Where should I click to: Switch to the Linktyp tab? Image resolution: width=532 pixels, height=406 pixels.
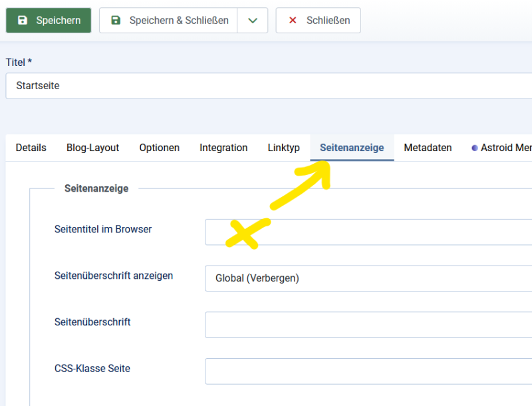(x=284, y=148)
